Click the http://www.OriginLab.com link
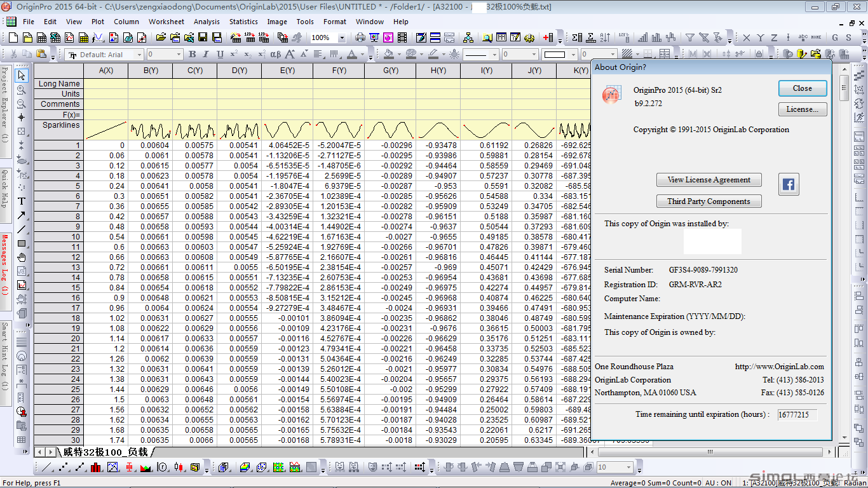This screenshot has width=868, height=488. pos(780,367)
